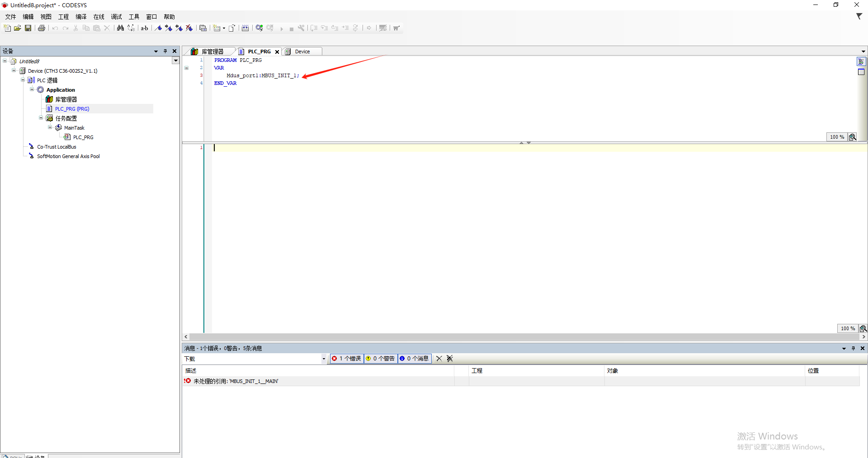Select PLC_PRG (PRG) in the device tree
The height and width of the screenshot is (458, 868).
[72, 109]
